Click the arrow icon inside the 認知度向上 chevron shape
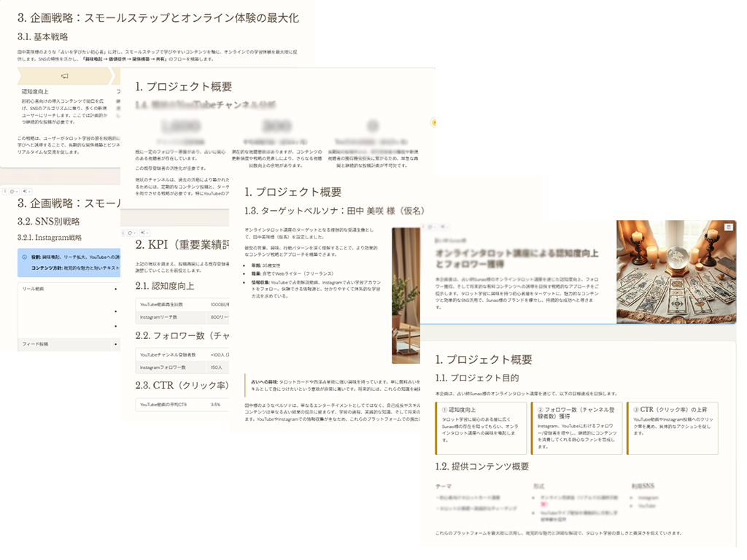Image resolution: width=747 pixels, height=560 pixels. (64, 76)
